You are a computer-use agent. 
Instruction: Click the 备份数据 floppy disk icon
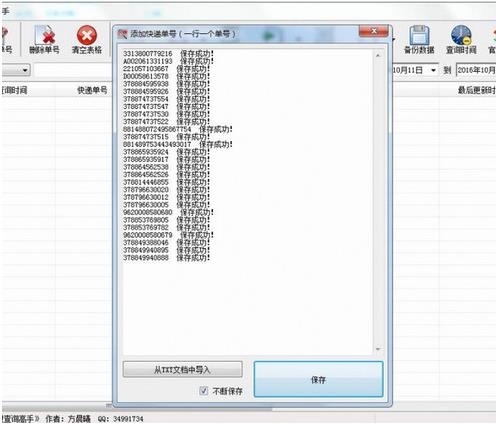pos(419,35)
